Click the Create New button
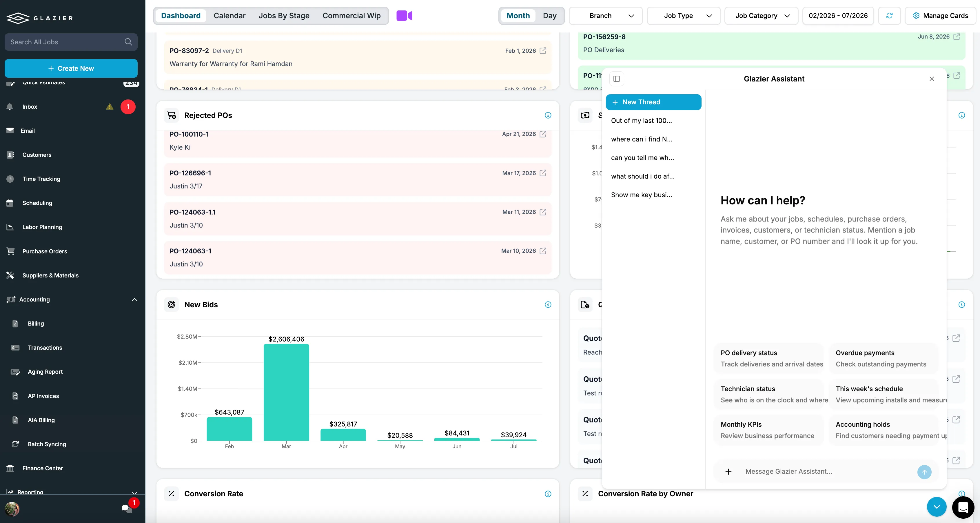Image resolution: width=980 pixels, height=523 pixels. [x=71, y=68]
